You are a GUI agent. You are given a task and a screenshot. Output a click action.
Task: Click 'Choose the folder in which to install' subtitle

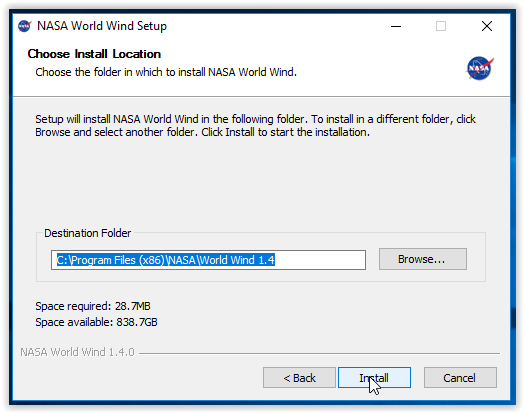[166, 72]
